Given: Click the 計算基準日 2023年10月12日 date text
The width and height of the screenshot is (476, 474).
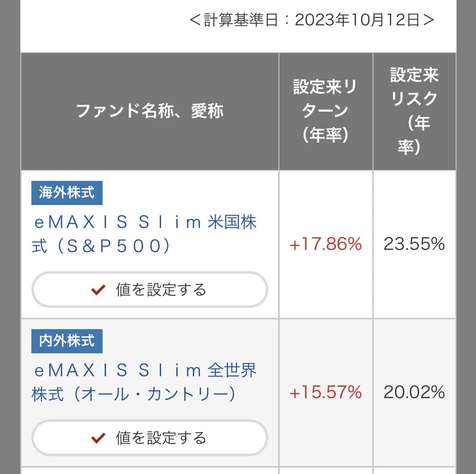Looking at the screenshot, I should click(312, 20).
